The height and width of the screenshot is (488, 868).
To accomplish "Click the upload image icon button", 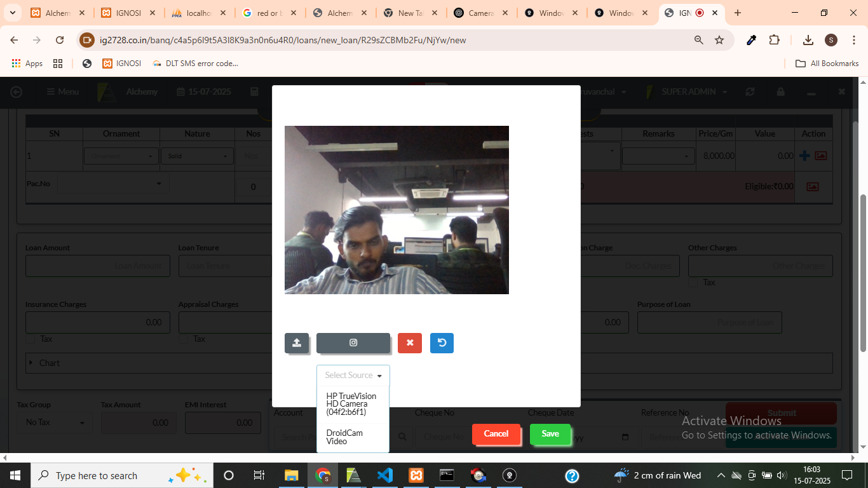I will 297,343.
